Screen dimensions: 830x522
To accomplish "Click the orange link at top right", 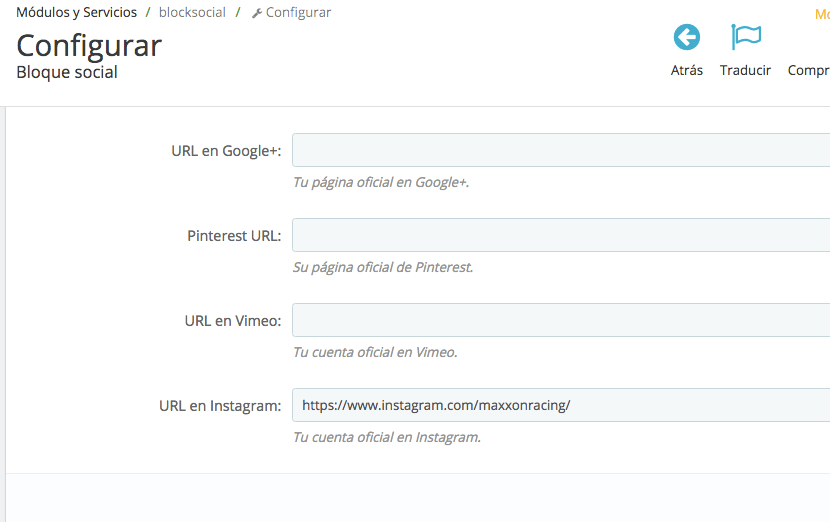I will [823, 14].
